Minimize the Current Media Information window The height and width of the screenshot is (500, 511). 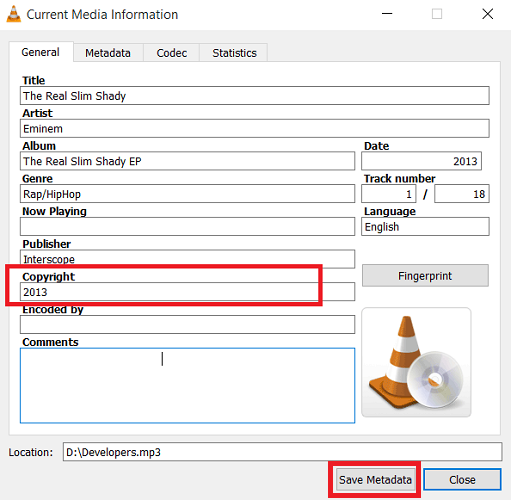(x=387, y=14)
